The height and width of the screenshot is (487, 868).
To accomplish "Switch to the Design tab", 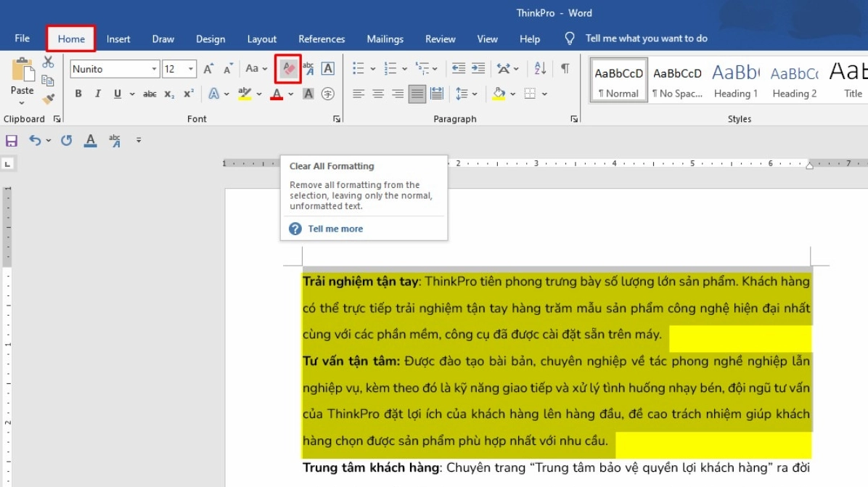I will 210,38.
